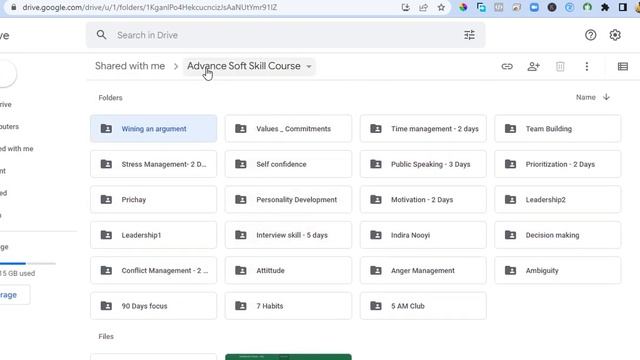Click the share page icon in address bar
Image resolution: width=640 pixels, height=360 pixels.
point(423,7)
